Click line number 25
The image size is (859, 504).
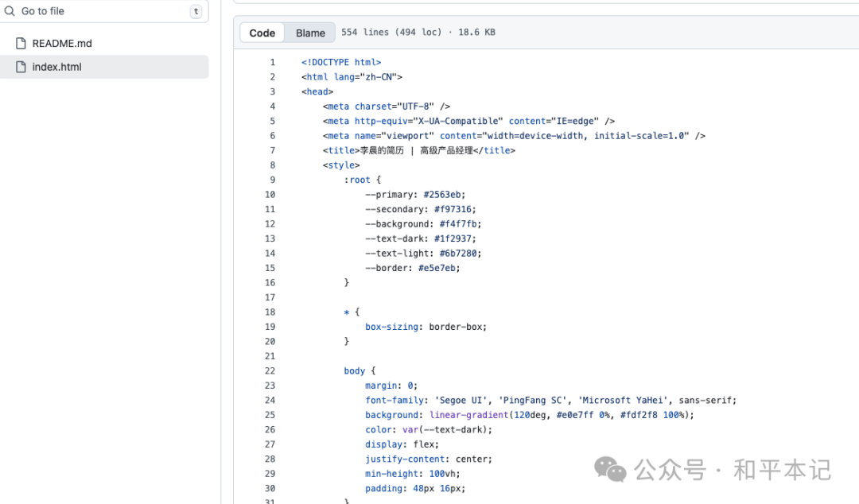click(270, 415)
